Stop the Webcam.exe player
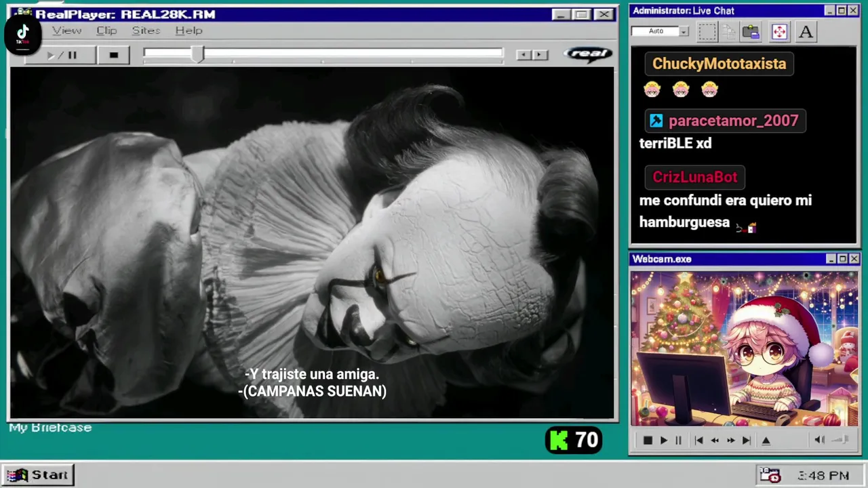Viewport: 868px width, 488px height. [647, 440]
